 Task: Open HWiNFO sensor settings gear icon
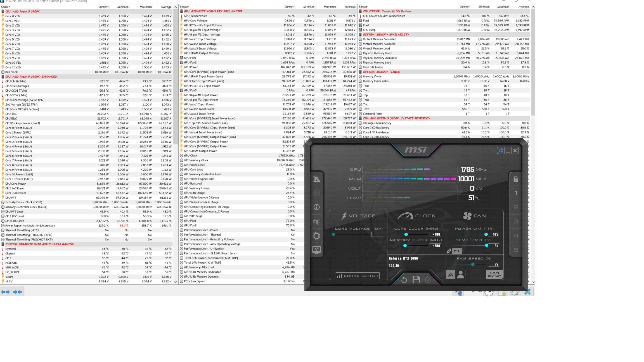coord(514,293)
